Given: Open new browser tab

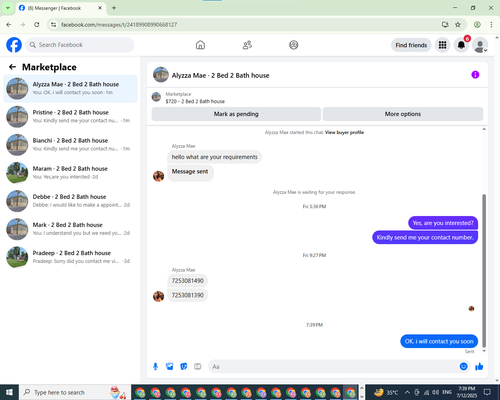Looking at the screenshot, I should 114,8.
